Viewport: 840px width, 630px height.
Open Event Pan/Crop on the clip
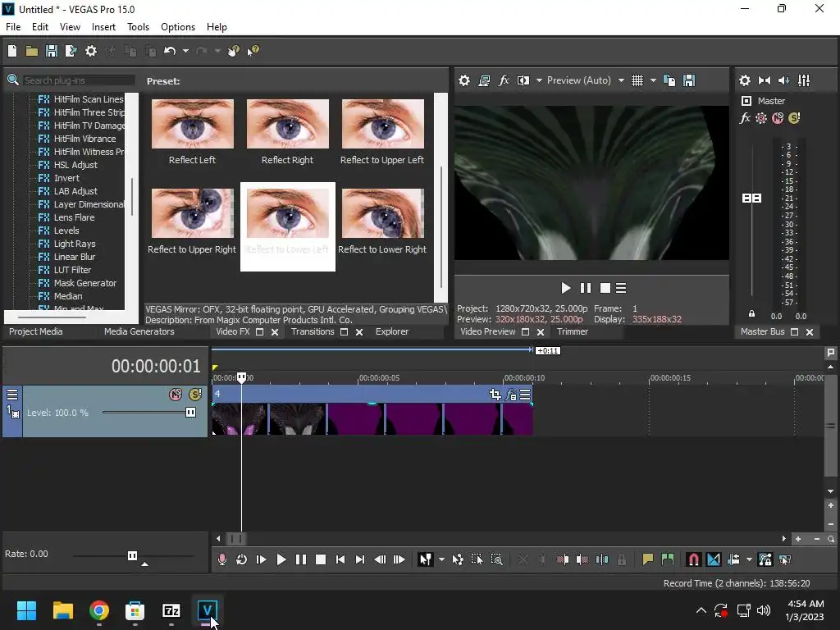coord(495,395)
